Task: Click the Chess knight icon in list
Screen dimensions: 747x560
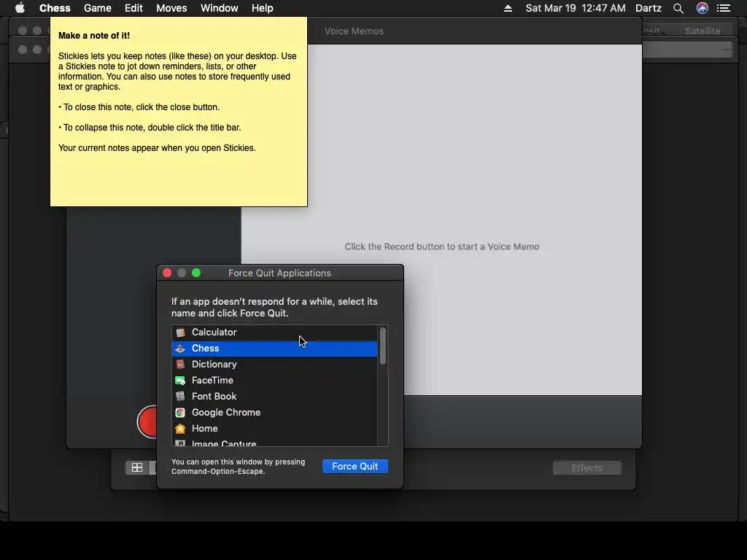Action: point(180,349)
